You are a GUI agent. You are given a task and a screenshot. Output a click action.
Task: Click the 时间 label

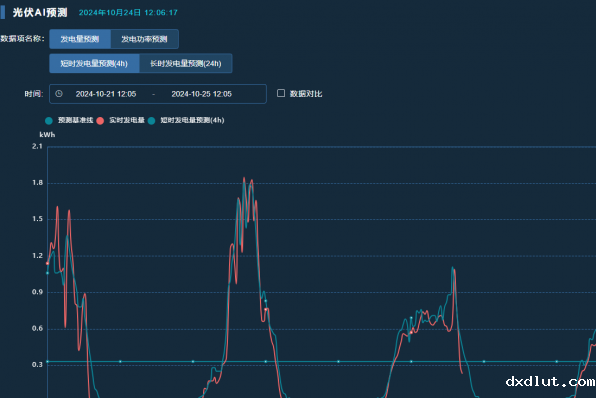(34, 94)
